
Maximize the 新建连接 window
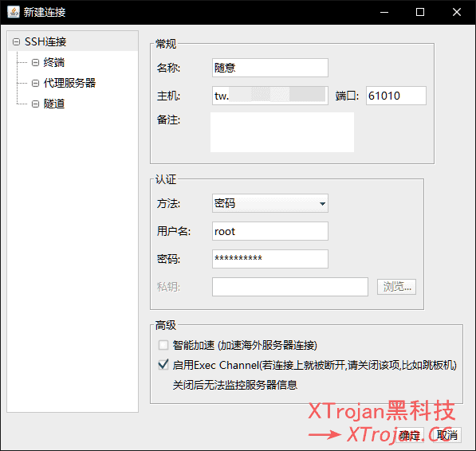[420, 12]
